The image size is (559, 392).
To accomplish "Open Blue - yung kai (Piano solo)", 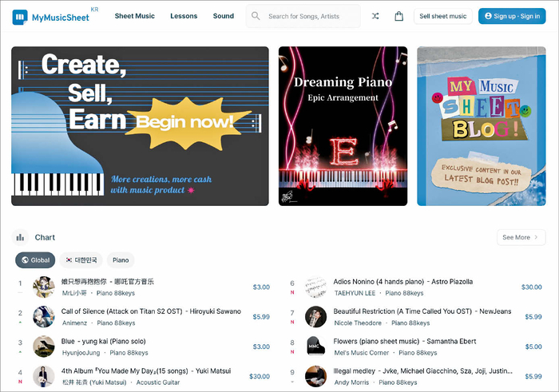I will 103,341.
